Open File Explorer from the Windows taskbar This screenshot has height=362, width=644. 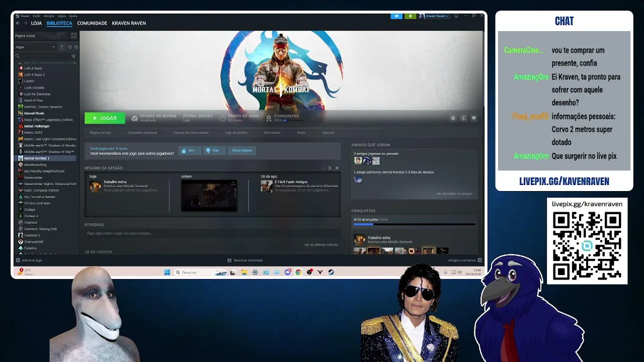[244, 273]
